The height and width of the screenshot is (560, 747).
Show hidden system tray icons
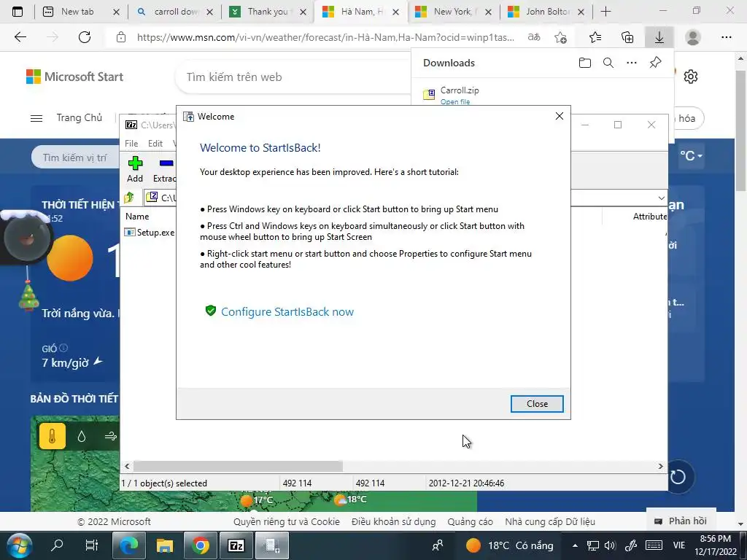click(575, 545)
